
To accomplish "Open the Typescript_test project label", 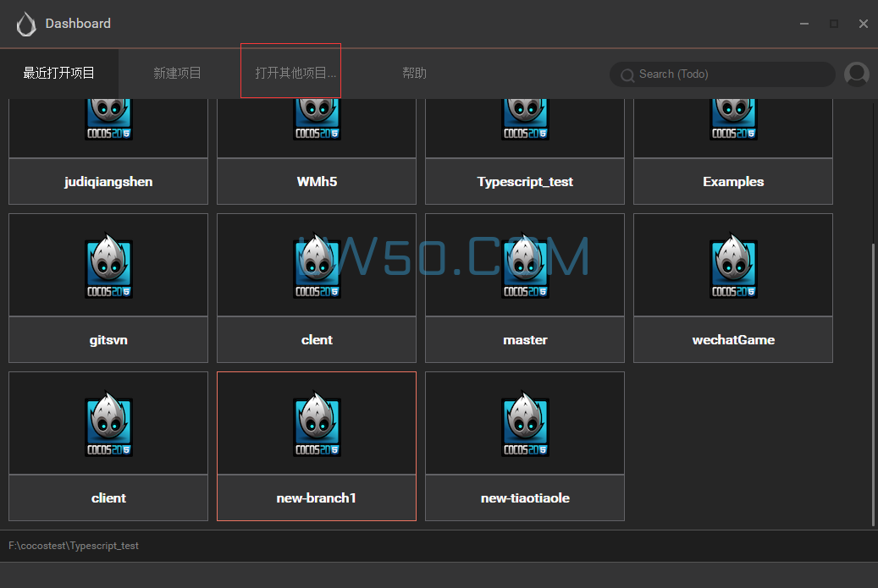I will click(x=525, y=182).
